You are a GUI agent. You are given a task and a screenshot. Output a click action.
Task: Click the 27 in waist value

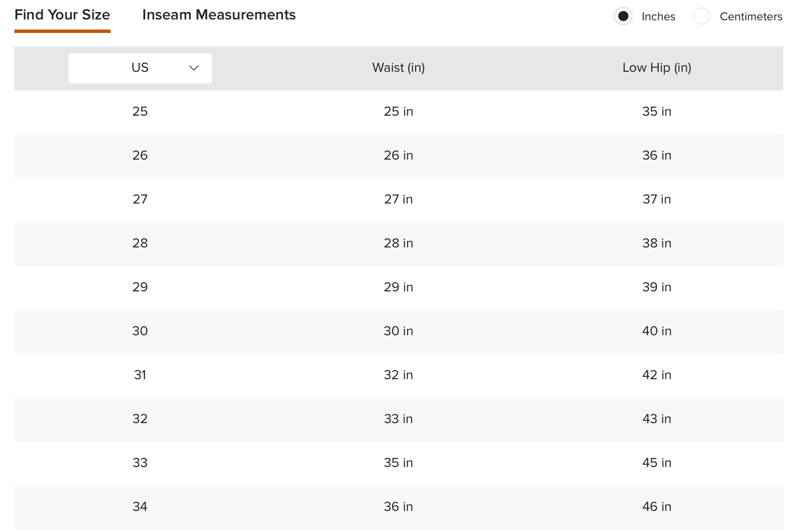coord(399,200)
